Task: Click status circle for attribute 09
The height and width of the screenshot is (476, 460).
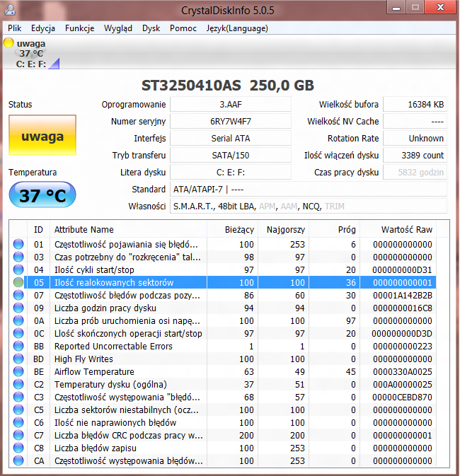Action: pos(18,308)
